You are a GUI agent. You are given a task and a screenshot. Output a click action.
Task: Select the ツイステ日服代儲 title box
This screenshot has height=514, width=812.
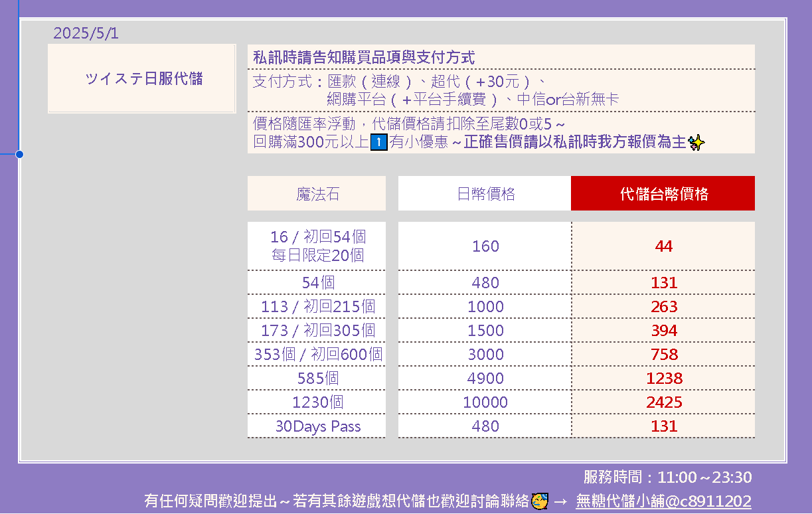(x=142, y=79)
